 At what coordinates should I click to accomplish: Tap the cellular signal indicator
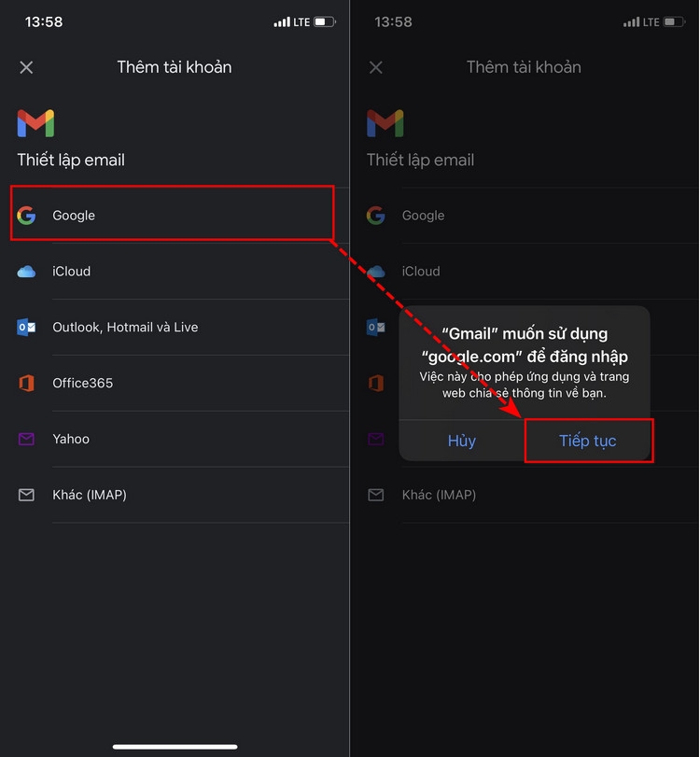[280, 21]
